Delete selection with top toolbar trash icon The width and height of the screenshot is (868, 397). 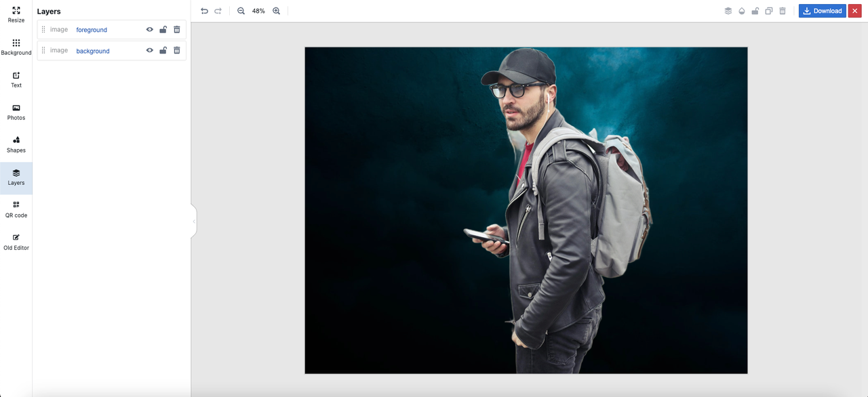pyautogui.click(x=782, y=11)
